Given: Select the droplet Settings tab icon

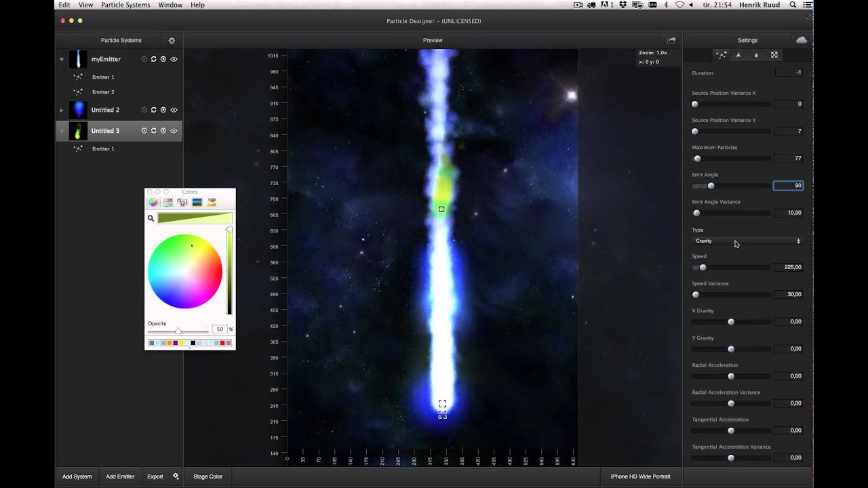Looking at the screenshot, I should click(x=756, y=55).
